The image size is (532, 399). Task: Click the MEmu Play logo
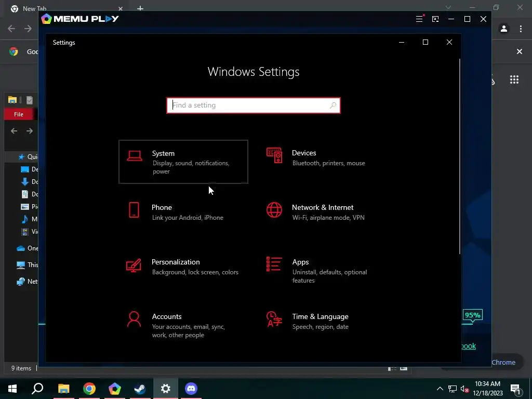pos(79,19)
